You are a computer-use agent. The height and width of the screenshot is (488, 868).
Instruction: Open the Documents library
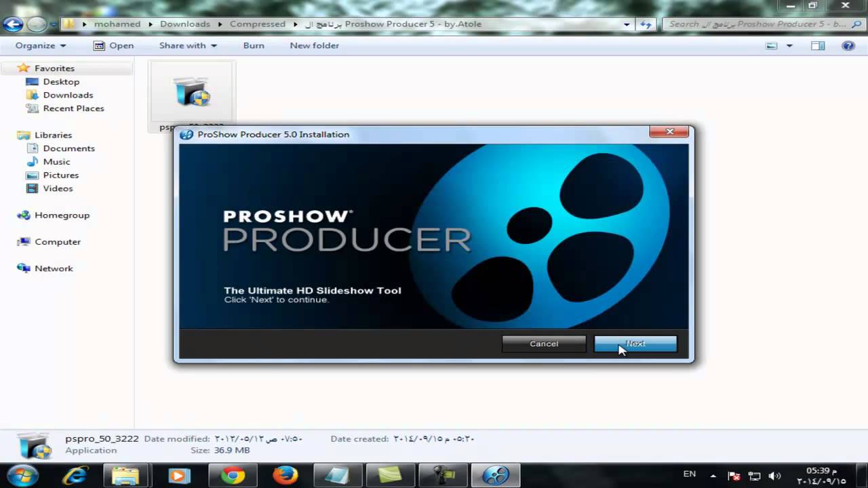68,148
